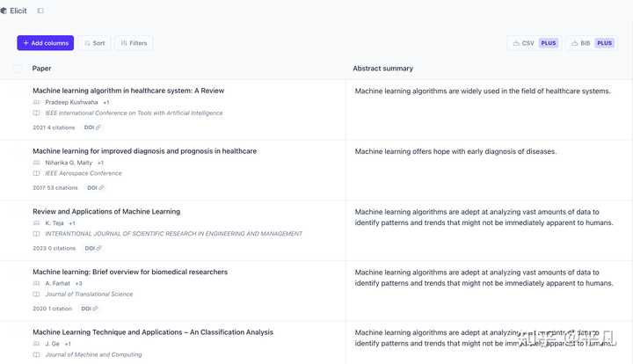Click the Abstract summary column header
Viewport: 633px width, 364px height.
click(x=382, y=69)
